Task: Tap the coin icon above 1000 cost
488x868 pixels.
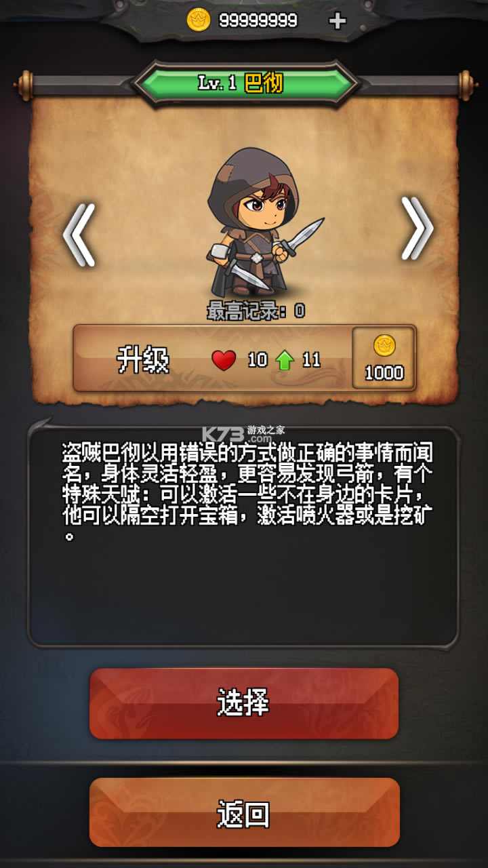Action: (384, 346)
